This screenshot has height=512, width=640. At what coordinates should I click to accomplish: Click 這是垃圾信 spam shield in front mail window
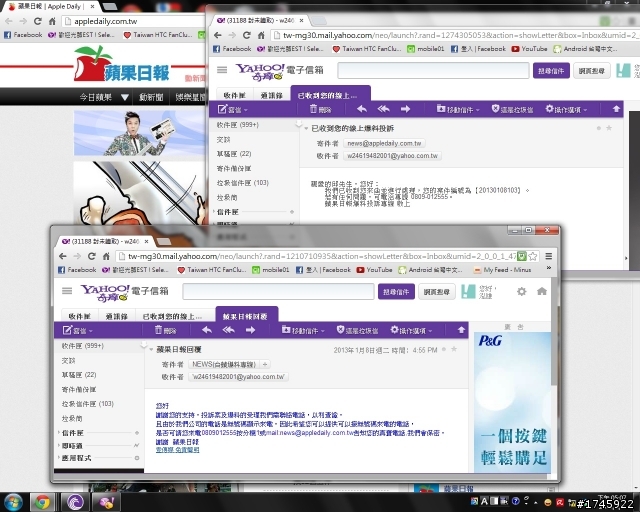click(358, 330)
